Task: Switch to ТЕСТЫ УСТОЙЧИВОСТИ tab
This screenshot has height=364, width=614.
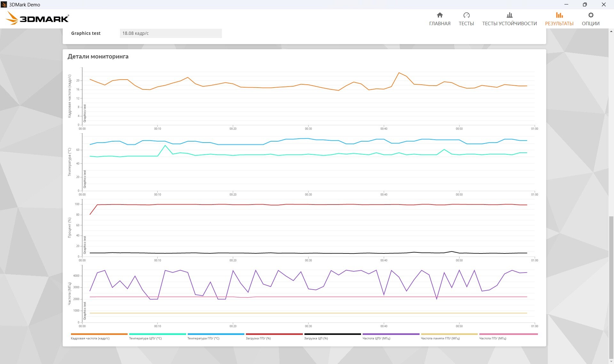Action: click(x=509, y=23)
